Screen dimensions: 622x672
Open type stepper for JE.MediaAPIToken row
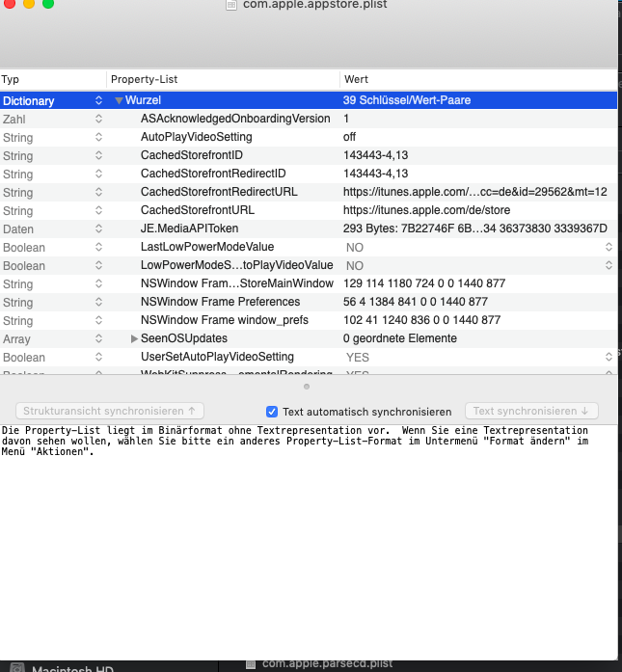click(98, 228)
